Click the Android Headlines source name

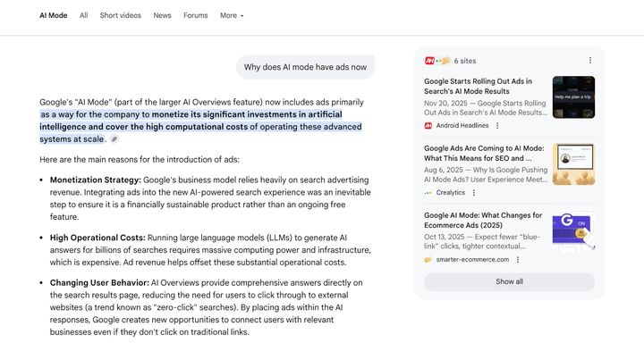[462, 126]
